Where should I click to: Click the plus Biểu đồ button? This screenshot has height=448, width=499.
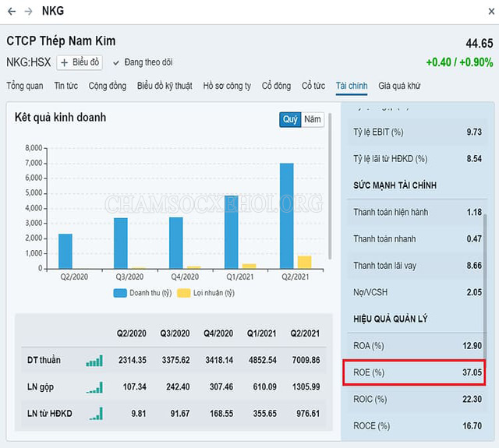[x=80, y=62]
